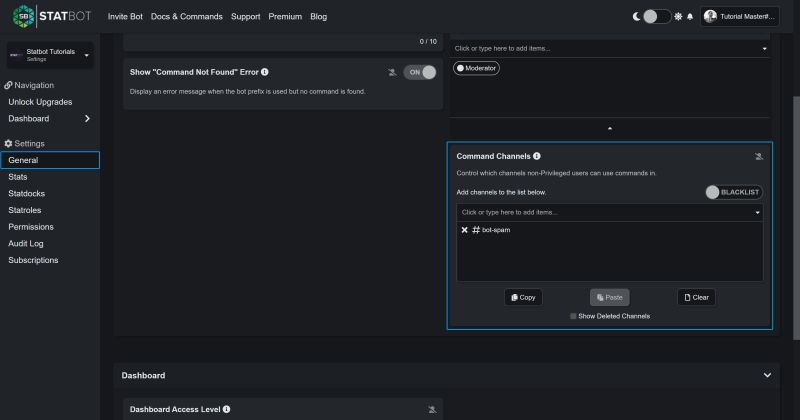
Task: Open Docs & Commands menu item
Action: click(x=187, y=17)
